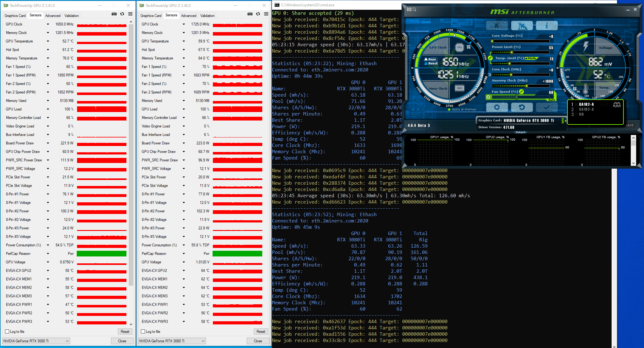This screenshot has width=644, height=348.
Task: Click the screenshot camera icon in GPU-Z 2.41.0
Action: point(114,14)
